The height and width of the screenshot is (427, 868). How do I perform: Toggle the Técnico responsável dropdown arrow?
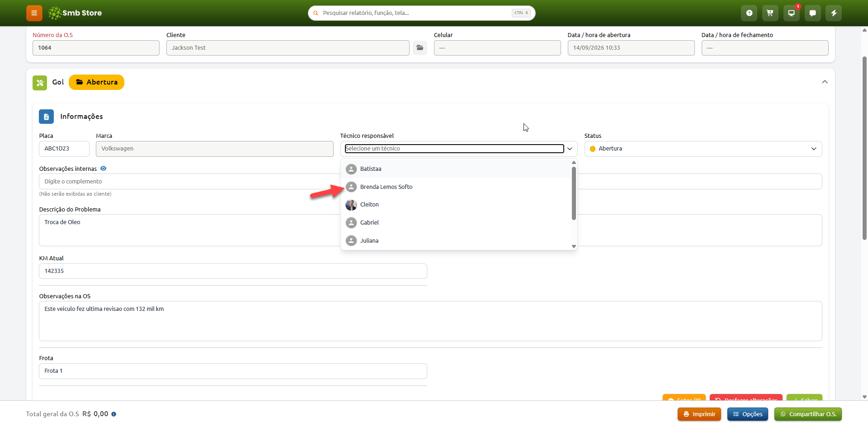tap(570, 149)
